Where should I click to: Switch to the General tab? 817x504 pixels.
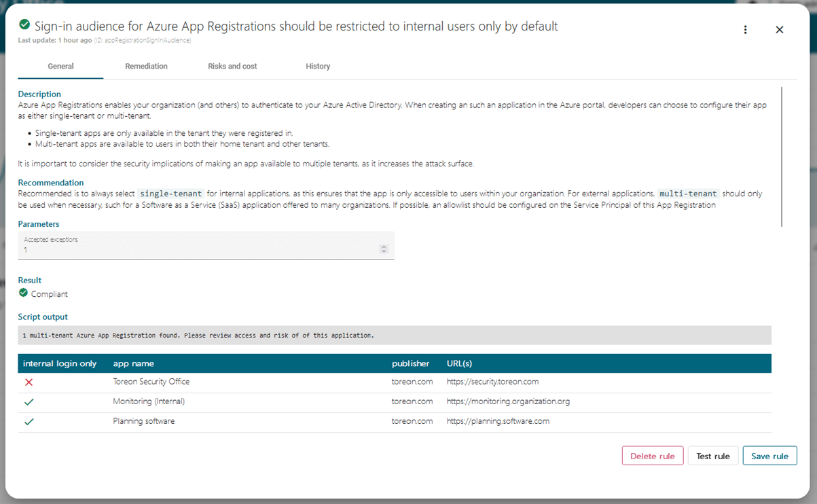(x=60, y=67)
